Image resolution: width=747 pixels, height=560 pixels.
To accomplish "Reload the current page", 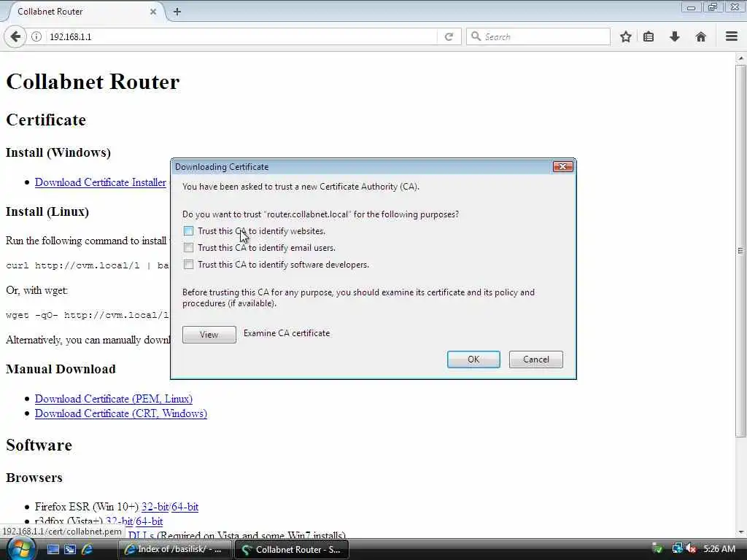I will point(449,36).
